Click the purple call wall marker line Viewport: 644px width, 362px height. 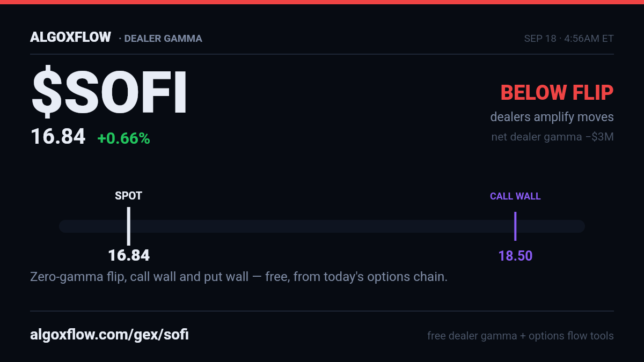pyautogui.click(x=515, y=226)
